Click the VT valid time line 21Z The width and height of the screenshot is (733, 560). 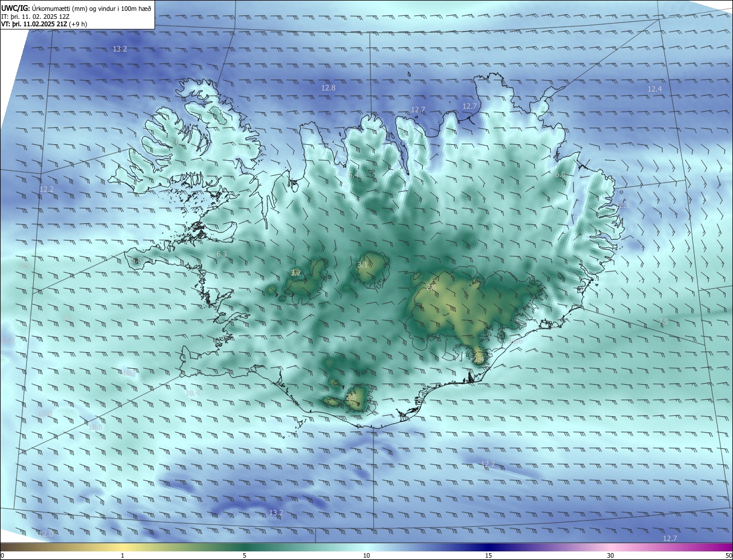[x=44, y=24]
